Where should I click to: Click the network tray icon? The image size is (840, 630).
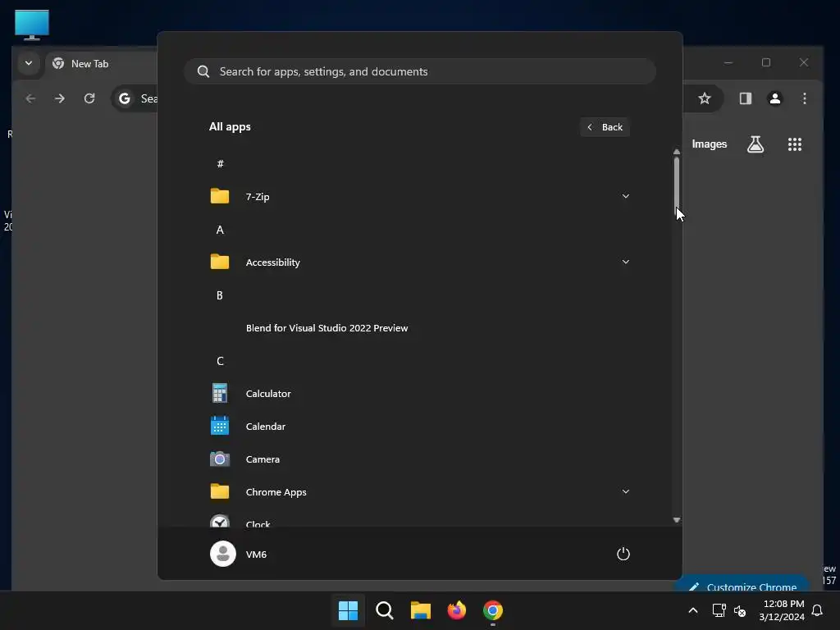click(719, 610)
